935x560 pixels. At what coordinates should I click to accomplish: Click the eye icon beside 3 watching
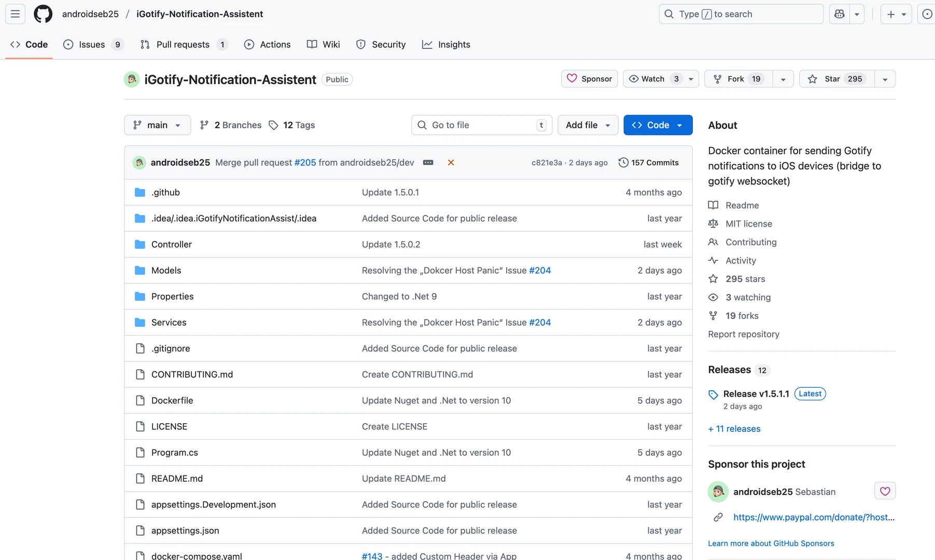713,297
